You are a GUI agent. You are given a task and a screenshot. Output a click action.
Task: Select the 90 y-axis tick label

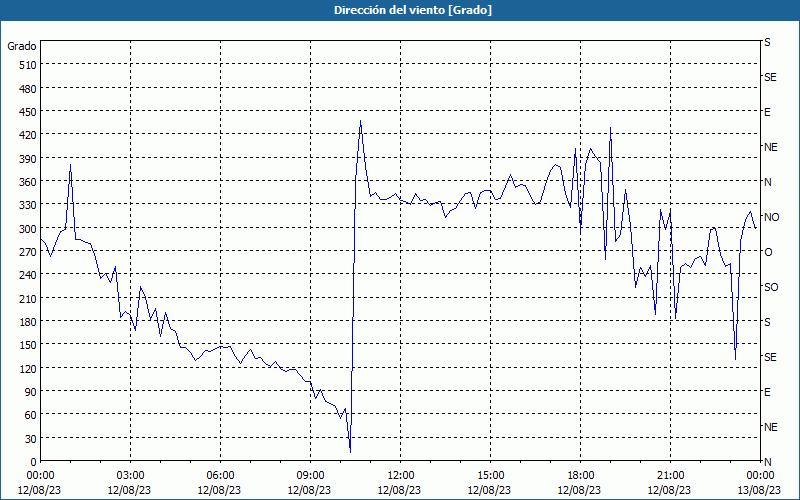30,391
